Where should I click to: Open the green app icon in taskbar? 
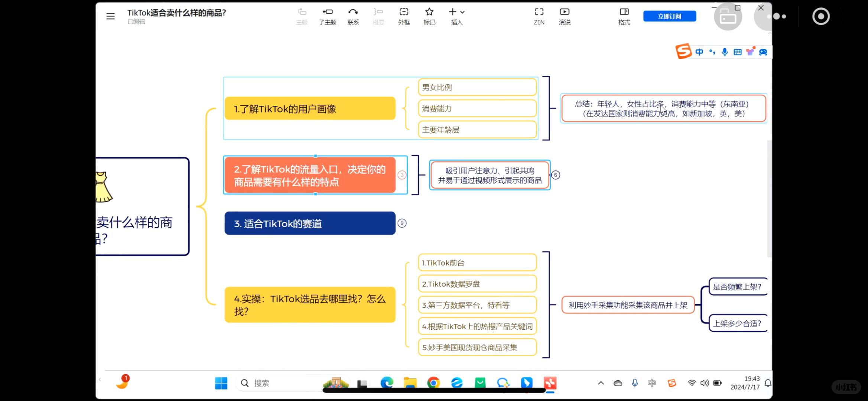click(x=480, y=383)
